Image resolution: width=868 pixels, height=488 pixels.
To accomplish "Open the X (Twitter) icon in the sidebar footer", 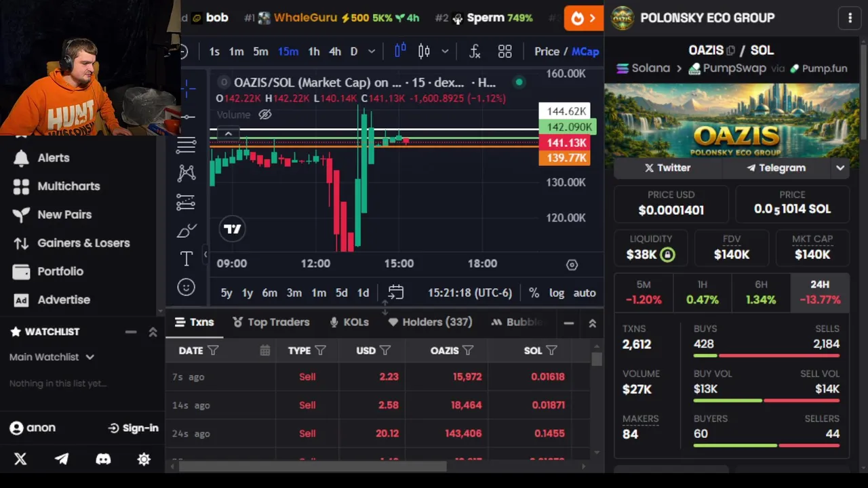I will pos(20,459).
